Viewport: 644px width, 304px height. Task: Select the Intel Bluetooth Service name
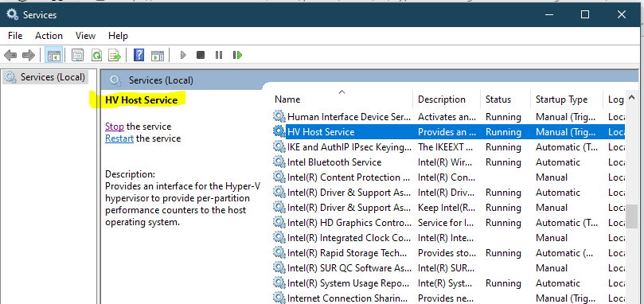click(x=334, y=162)
